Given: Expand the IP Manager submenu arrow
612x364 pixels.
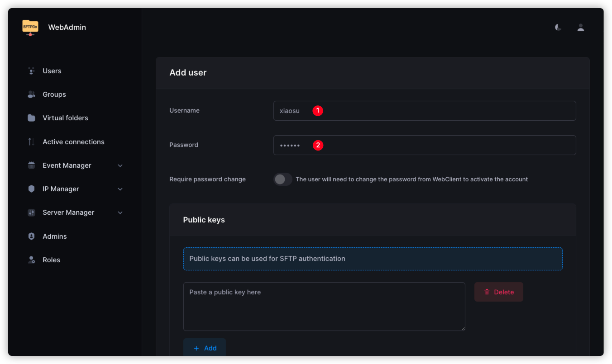Looking at the screenshot, I should (x=120, y=189).
